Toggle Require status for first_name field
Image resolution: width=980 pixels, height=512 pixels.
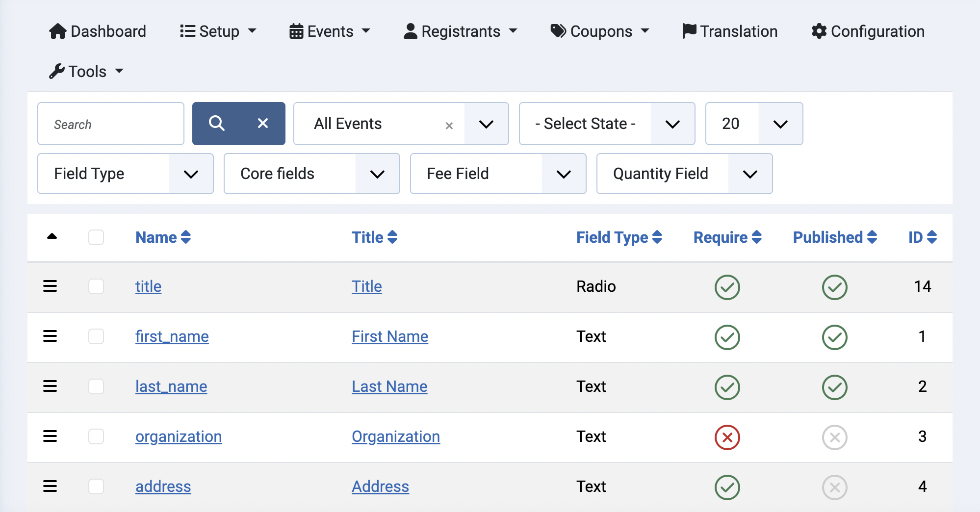(727, 337)
